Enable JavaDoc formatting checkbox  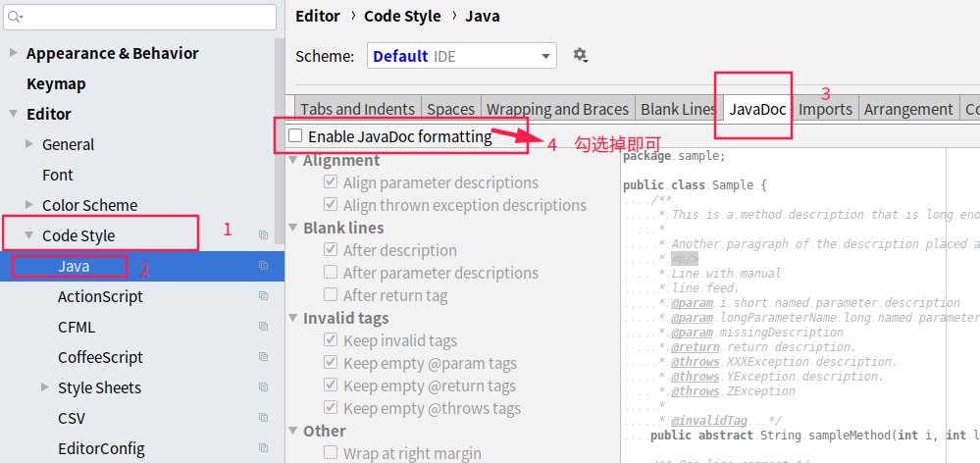click(295, 135)
